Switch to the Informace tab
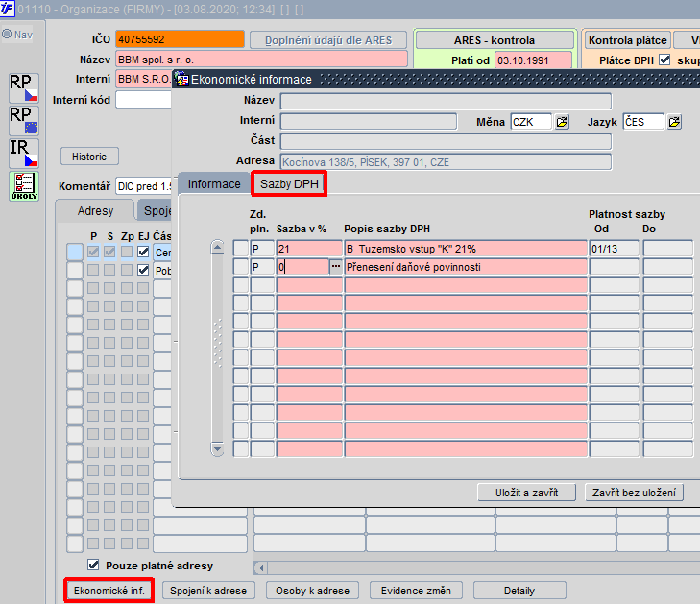Viewport: 700px width, 604px height. tap(214, 184)
